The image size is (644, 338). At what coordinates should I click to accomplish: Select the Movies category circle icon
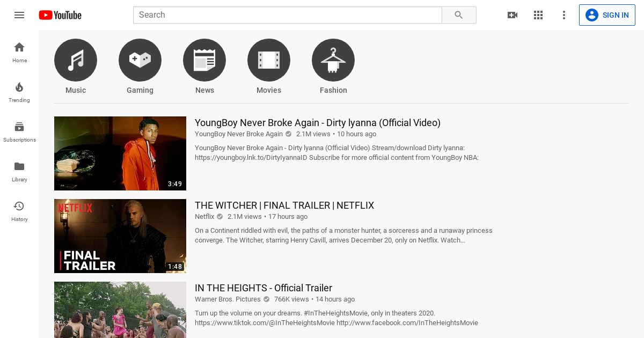coord(269,60)
